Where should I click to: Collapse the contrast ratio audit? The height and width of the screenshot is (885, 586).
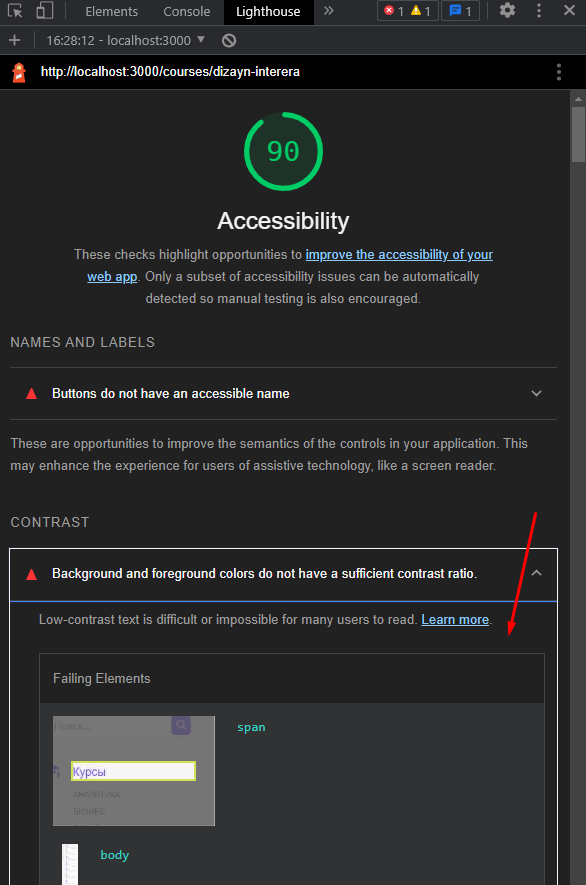tap(283, 574)
